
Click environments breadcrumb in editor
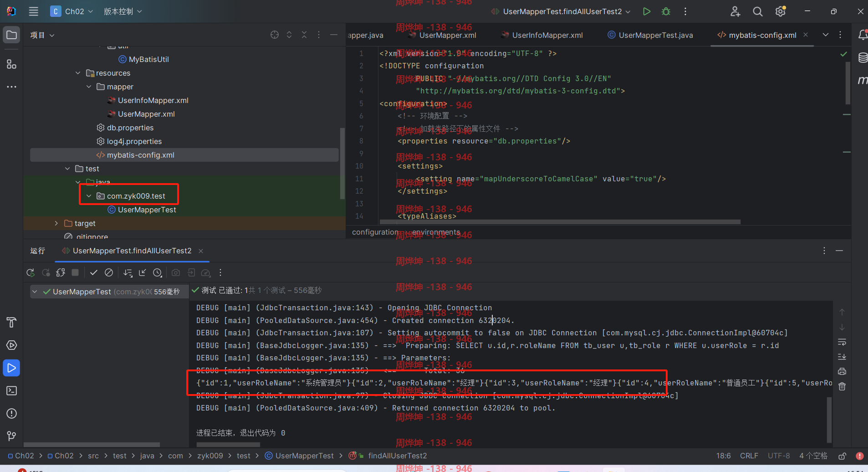click(436, 232)
